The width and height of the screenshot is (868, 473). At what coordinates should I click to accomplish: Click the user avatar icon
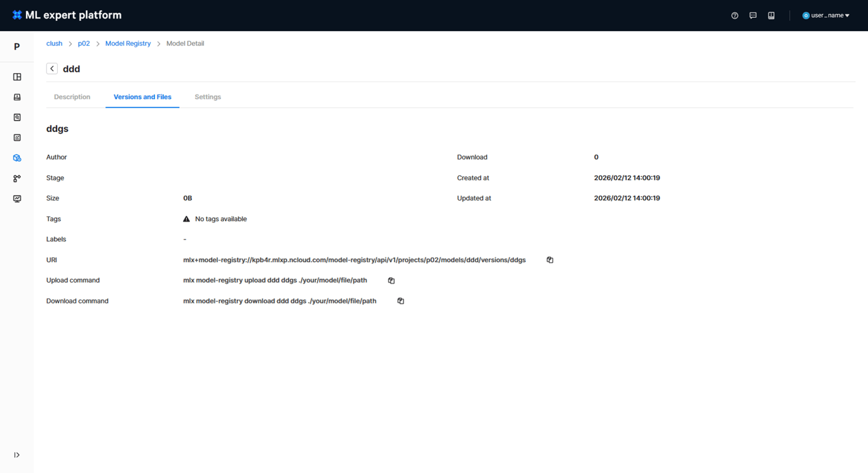pos(806,15)
